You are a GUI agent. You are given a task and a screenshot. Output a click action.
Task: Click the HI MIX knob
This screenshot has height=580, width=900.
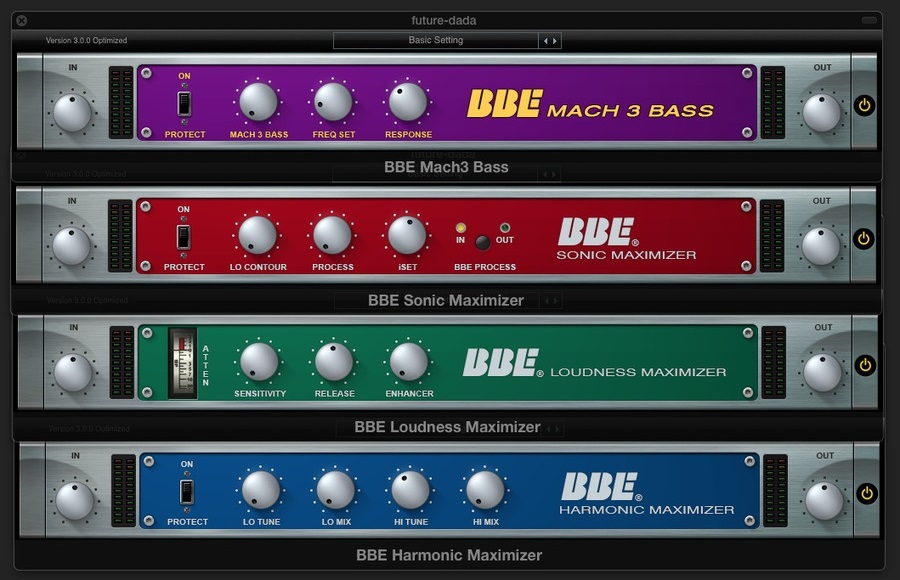(x=486, y=490)
